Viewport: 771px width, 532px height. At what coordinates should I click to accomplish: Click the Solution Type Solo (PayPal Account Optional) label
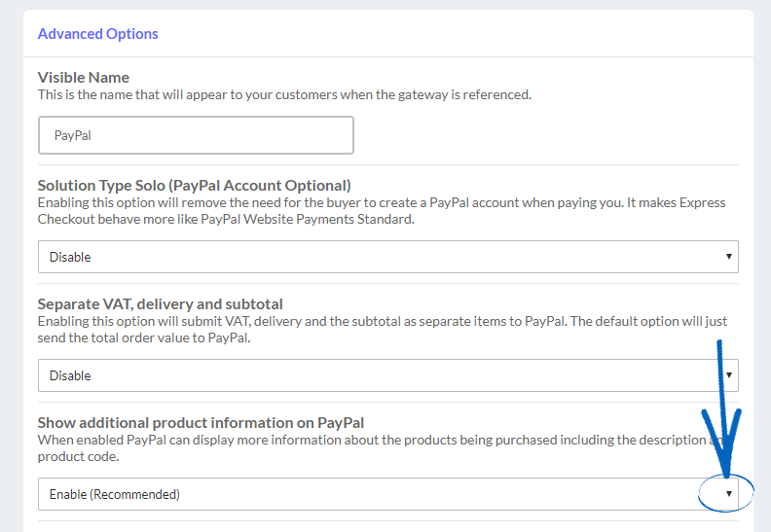[194, 185]
